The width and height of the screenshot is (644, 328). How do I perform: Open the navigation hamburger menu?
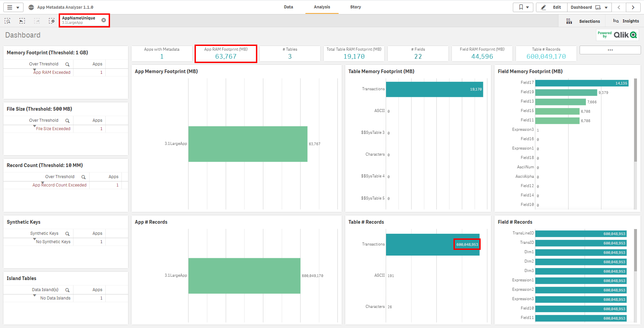tap(13, 7)
